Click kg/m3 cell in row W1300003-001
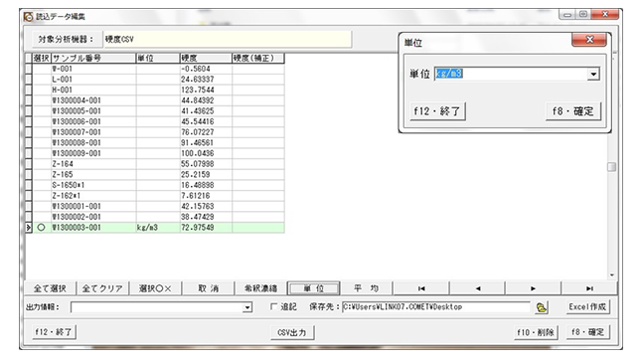This screenshot has height=364, width=644. click(158, 227)
